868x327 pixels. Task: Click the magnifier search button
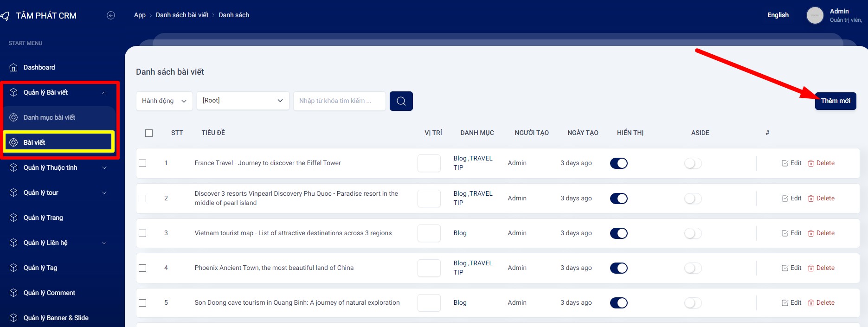[x=401, y=101]
